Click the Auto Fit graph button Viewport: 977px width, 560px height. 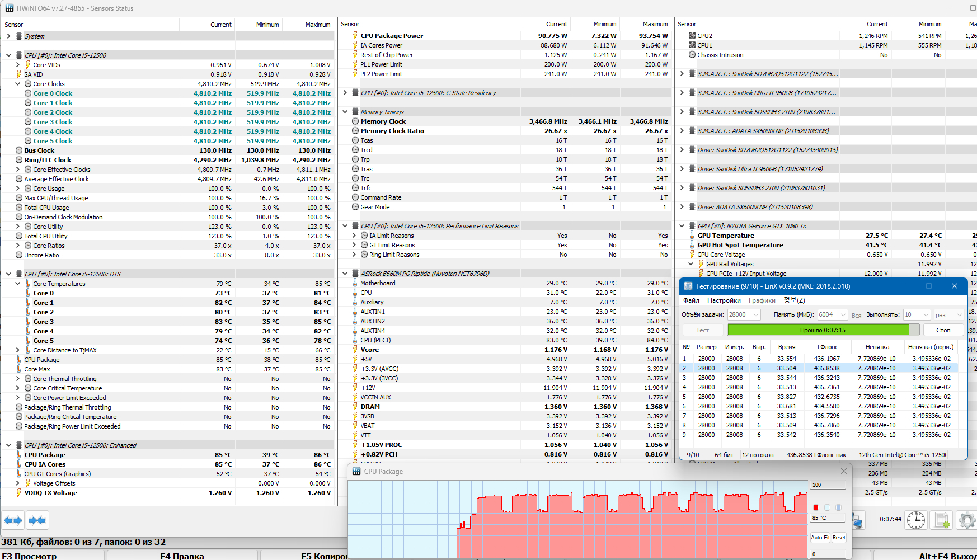point(820,538)
